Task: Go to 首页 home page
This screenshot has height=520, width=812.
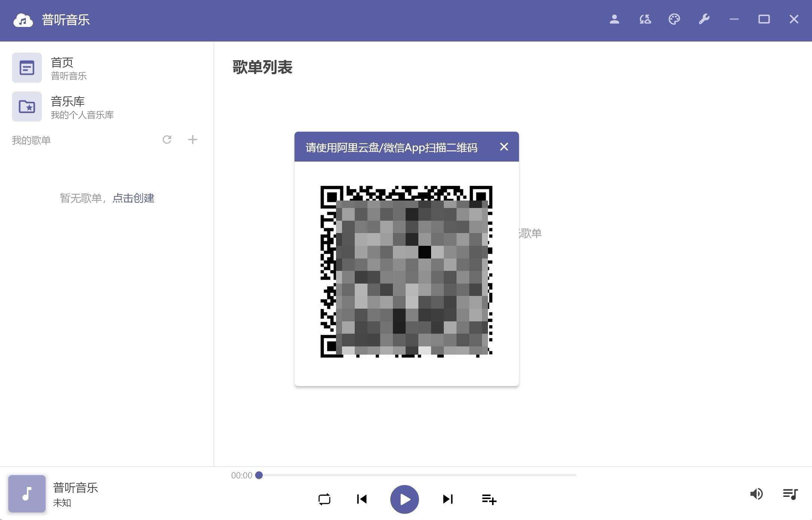Action: 107,68
